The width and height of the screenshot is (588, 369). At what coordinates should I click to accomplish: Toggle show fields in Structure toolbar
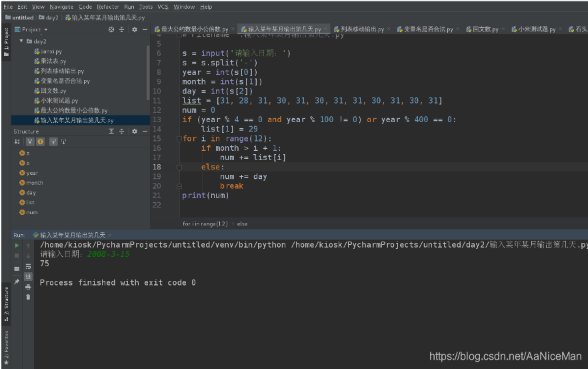40,141
